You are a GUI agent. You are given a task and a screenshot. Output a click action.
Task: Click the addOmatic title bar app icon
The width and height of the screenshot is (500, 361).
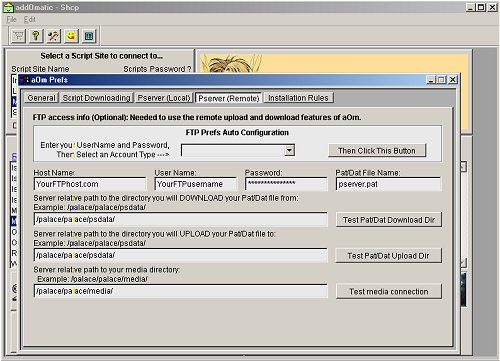pyautogui.click(x=8, y=7)
